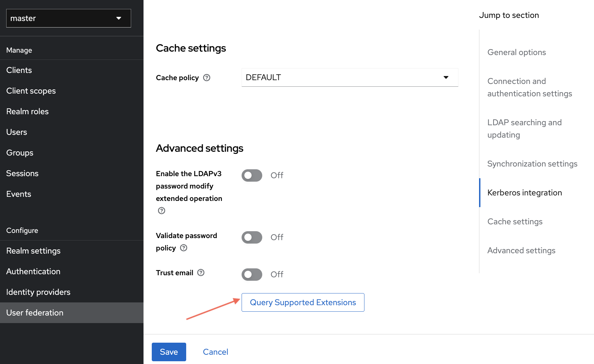Viewport: 594px width, 364px height.
Task: Click the Query Supported Extensions button
Action: [303, 302]
